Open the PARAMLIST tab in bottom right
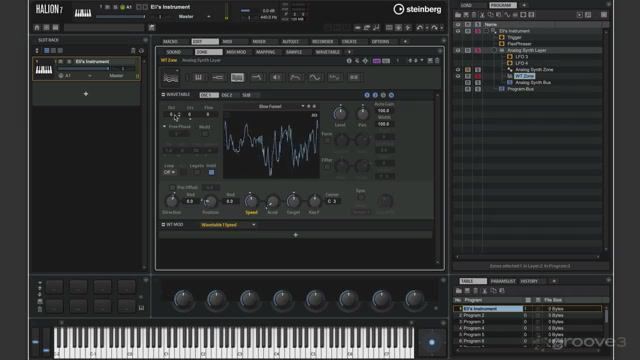The height and width of the screenshot is (360, 640). click(503, 281)
